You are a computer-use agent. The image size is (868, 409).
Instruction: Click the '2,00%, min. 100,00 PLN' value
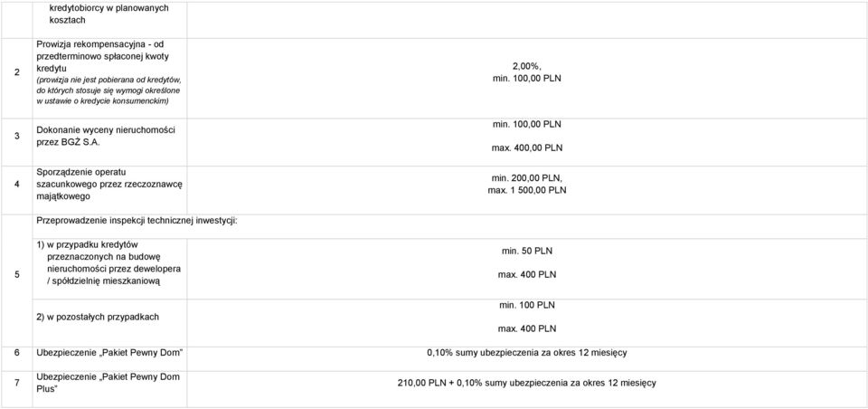pos(526,72)
